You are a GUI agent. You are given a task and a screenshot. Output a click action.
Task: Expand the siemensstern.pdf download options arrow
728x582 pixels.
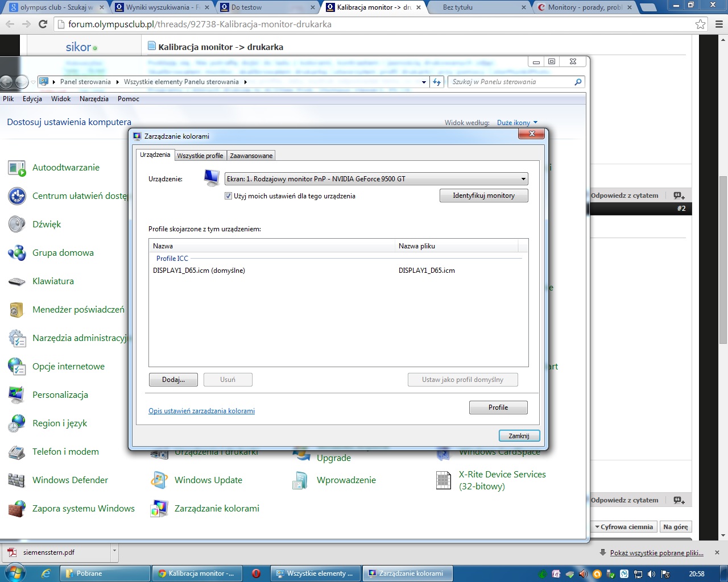click(114, 551)
